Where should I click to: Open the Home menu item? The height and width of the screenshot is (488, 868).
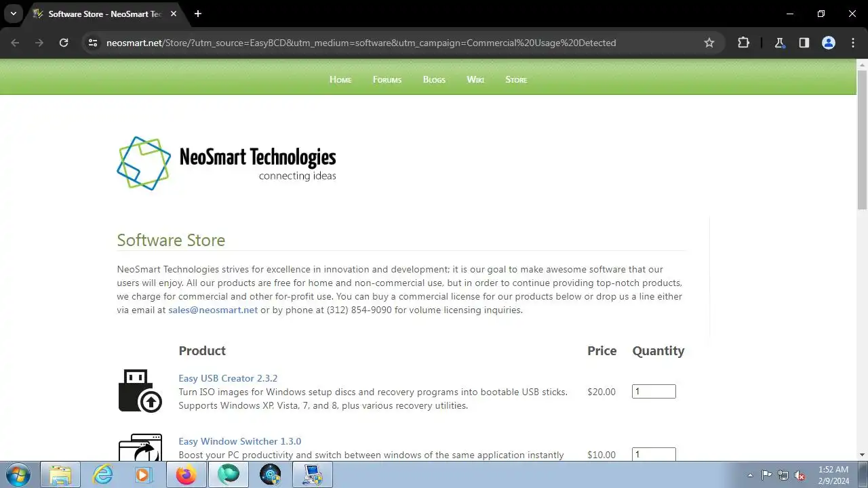(x=340, y=79)
